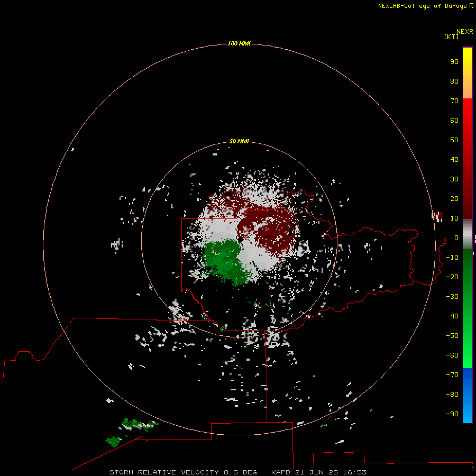Click the -20 knot scale label
The width and height of the screenshot is (476, 476).
pyautogui.click(x=452, y=277)
